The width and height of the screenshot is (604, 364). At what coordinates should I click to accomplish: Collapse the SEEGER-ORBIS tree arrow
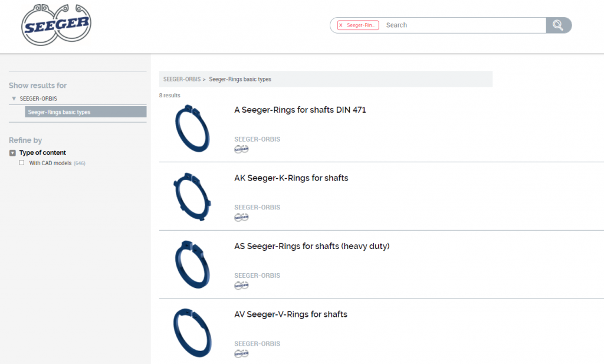(14, 99)
